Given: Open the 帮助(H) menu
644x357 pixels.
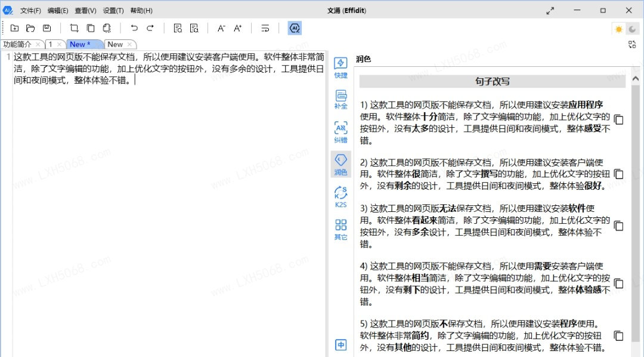Looking at the screenshot, I should coord(141,11).
